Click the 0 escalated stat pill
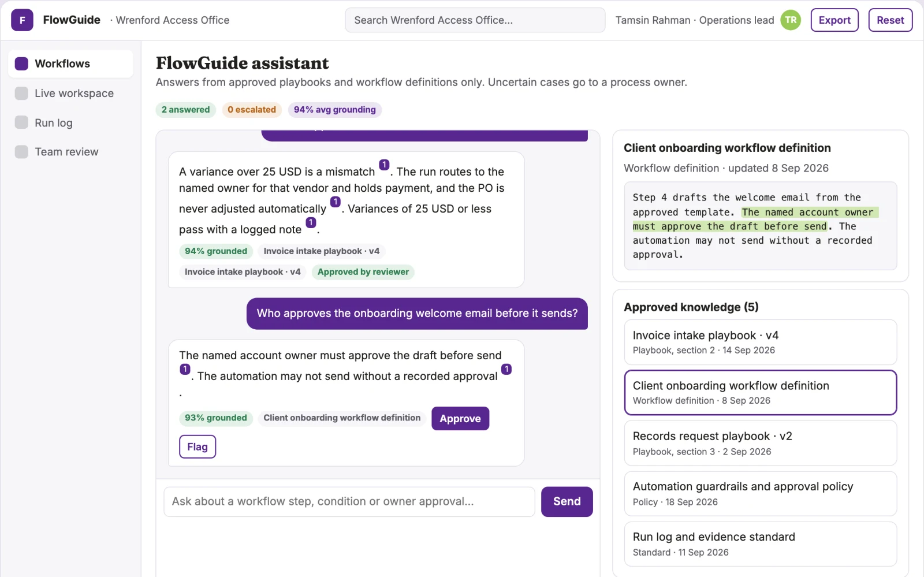Image resolution: width=924 pixels, height=577 pixels. click(x=252, y=110)
